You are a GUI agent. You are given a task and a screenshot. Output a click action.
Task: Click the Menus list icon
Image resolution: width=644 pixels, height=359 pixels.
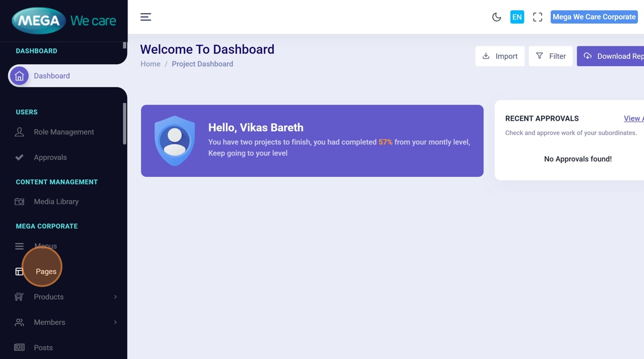[x=19, y=246]
